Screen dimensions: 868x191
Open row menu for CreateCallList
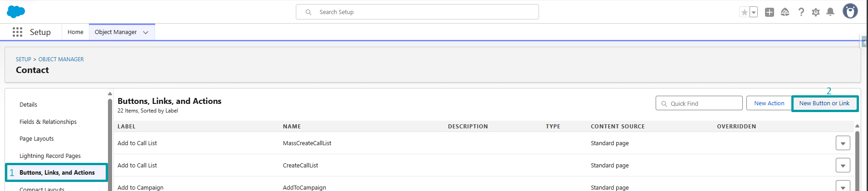843,166
